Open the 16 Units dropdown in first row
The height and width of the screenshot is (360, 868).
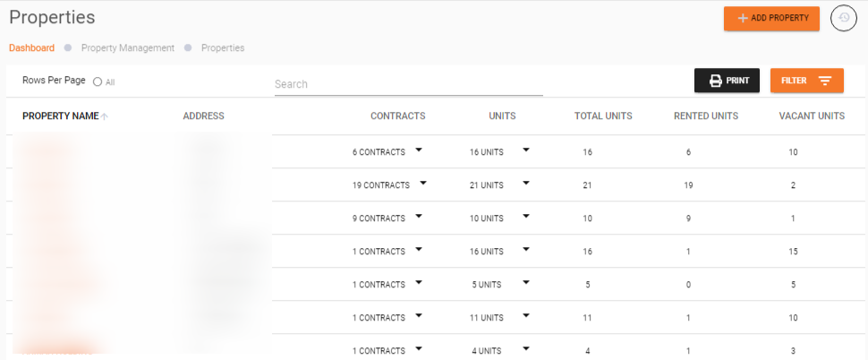(526, 150)
